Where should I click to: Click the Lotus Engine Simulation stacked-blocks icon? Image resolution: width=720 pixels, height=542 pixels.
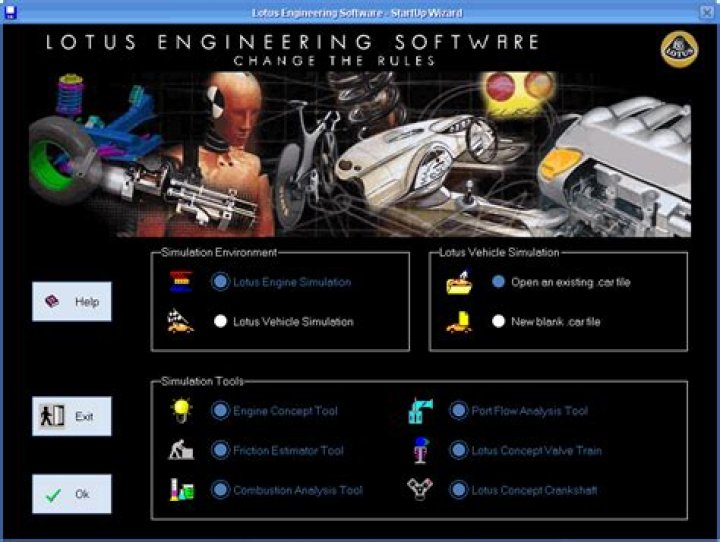(181, 282)
